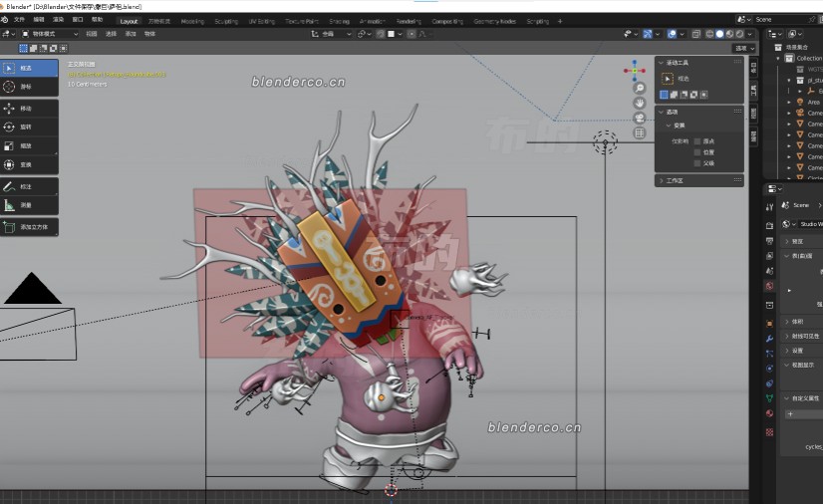The image size is (823, 504).
Task: Switch to the UV Editing workspace tab
Action: click(262, 22)
